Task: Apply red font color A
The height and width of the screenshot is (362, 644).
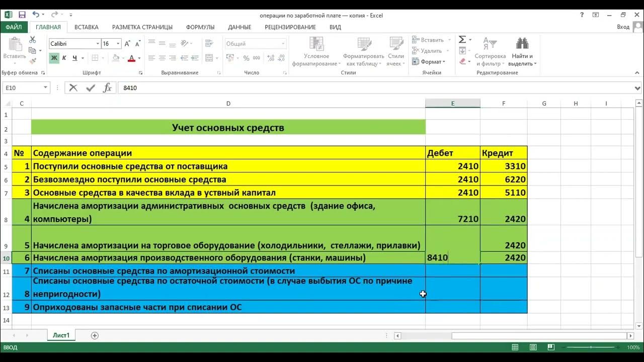Action: point(132,58)
